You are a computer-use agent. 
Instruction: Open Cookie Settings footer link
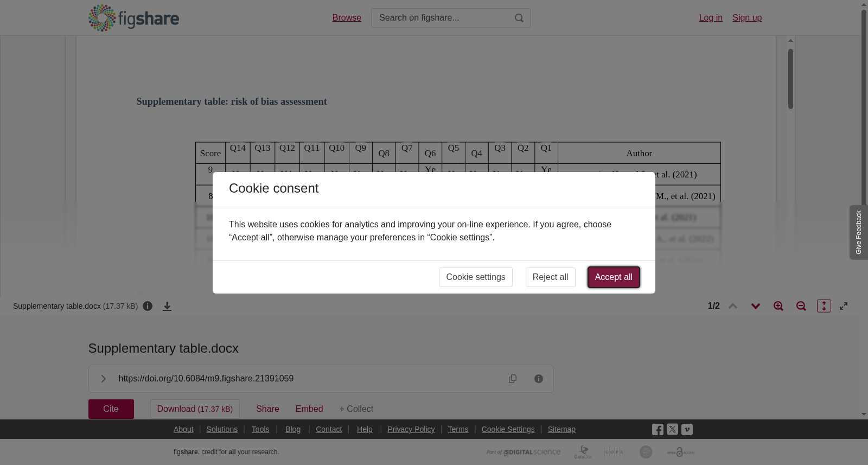(508, 429)
